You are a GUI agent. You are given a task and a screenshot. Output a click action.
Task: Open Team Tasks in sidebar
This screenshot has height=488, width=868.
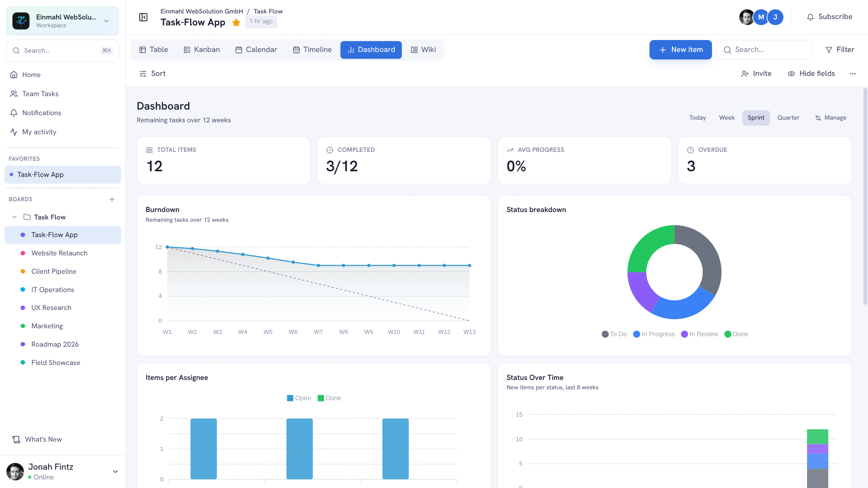[62, 94]
